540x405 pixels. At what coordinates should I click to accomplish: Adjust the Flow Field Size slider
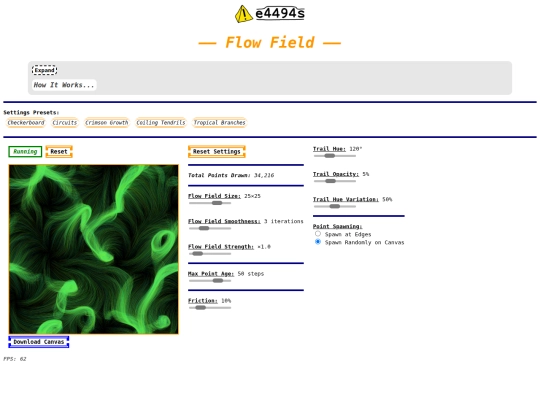(x=210, y=203)
